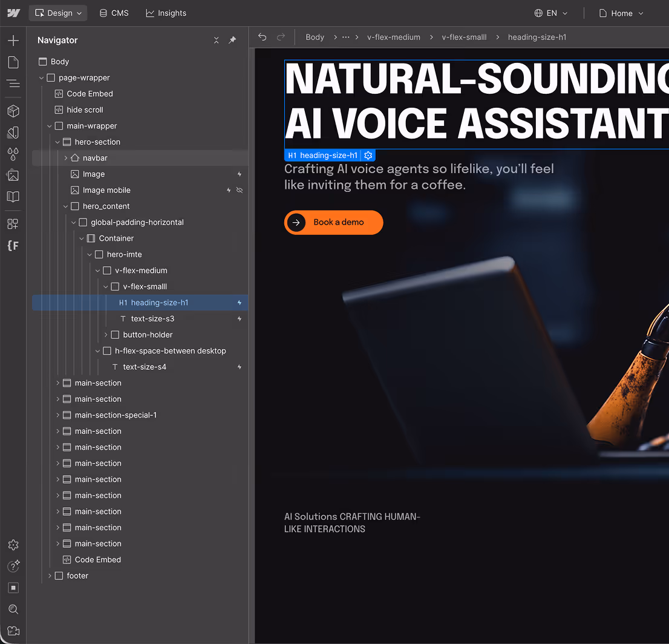Collapse the hero-section node

click(57, 142)
